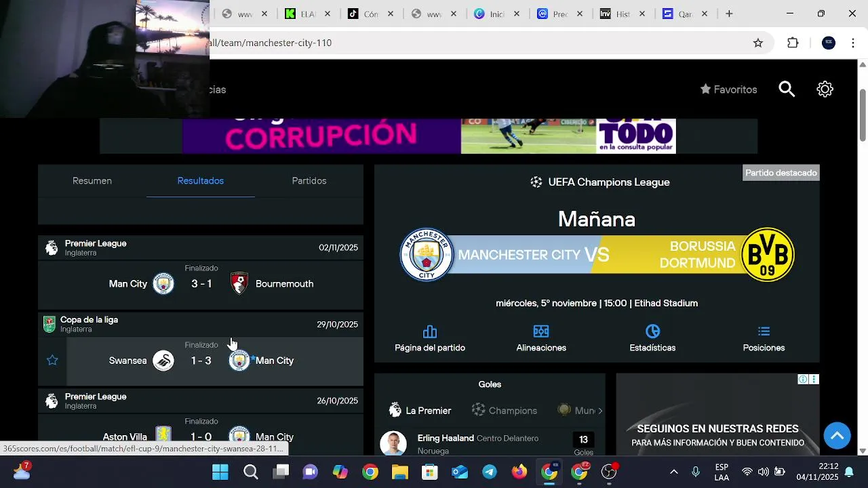868x488 pixels.
Task: Click the UEFA Champions League title
Action: [x=609, y=182]
